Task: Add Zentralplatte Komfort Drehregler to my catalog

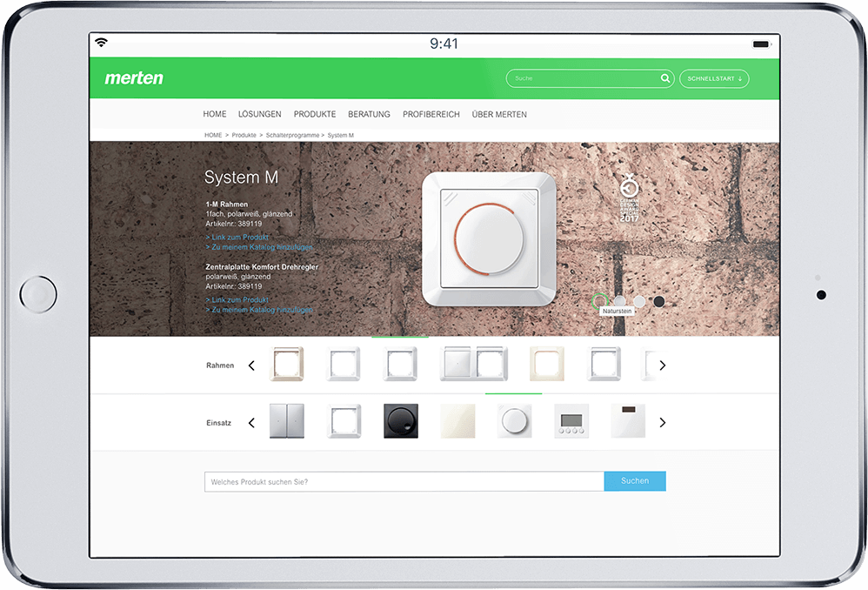Action: [259, 310]
